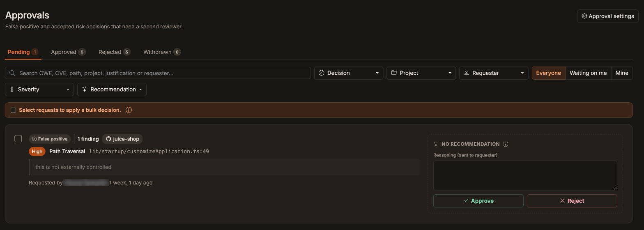The image size is (644, 230).
Task: Click the Decision filter circle-slash icon
Action: pos(322,73)
